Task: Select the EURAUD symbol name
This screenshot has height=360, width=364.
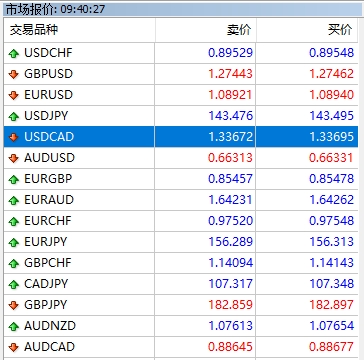Action: (49, 200)
